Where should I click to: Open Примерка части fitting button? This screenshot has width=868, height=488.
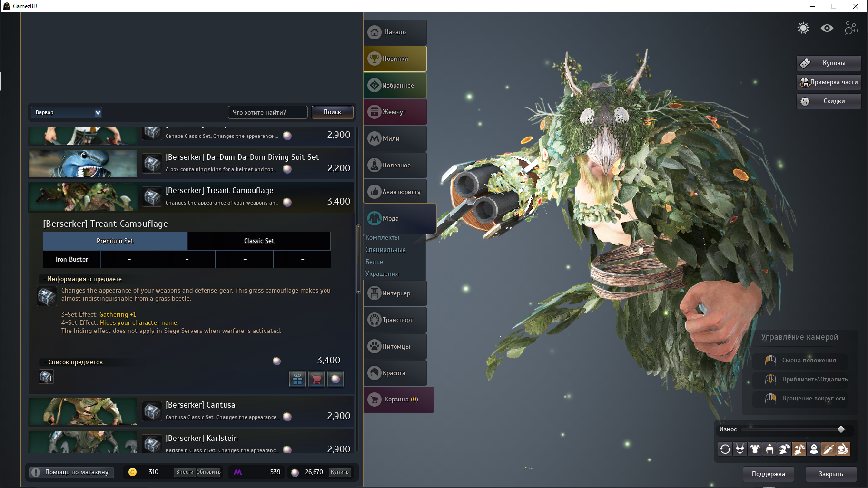[829, 82]
